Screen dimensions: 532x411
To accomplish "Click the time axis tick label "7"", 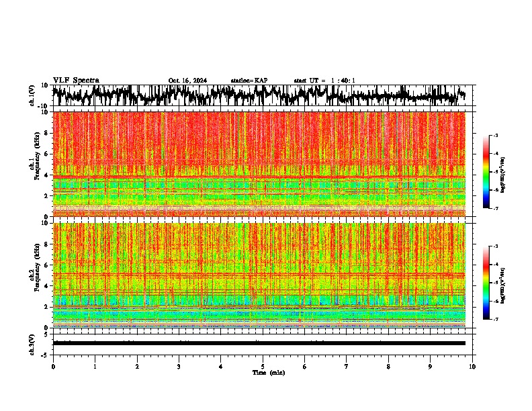I will pyautogui.click(x=347, y=367).
